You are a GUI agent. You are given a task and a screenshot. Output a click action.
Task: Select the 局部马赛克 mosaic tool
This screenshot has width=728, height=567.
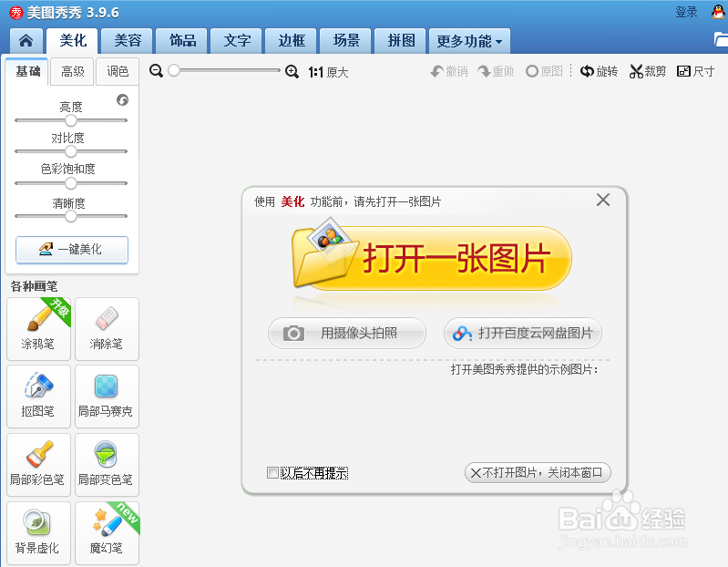point(107,397)
